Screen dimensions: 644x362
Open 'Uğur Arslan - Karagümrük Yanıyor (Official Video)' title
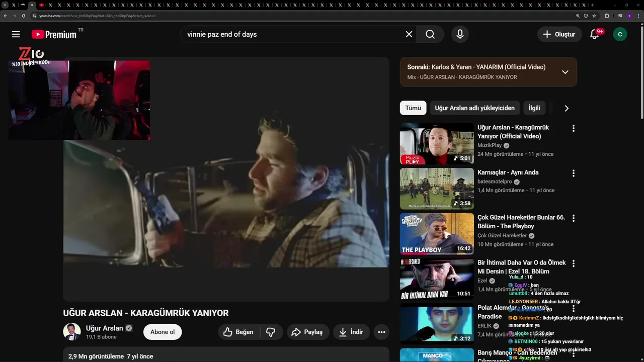coord(513,132)
